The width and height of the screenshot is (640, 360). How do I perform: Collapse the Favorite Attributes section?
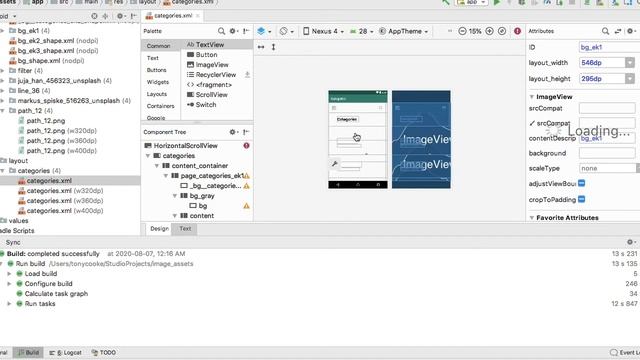pyautogui.click(x=531, y=218)
